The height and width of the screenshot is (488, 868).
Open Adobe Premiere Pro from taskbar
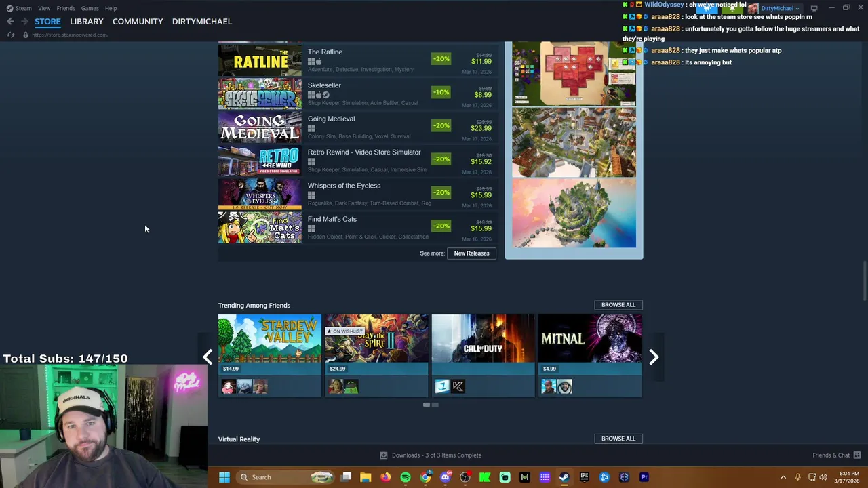(x=644, y=477)
